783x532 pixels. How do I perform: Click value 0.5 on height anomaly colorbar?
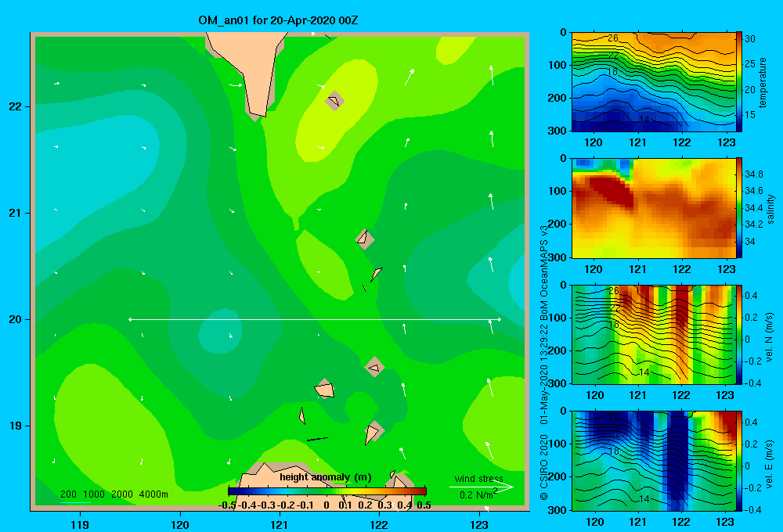click(424, 505)
